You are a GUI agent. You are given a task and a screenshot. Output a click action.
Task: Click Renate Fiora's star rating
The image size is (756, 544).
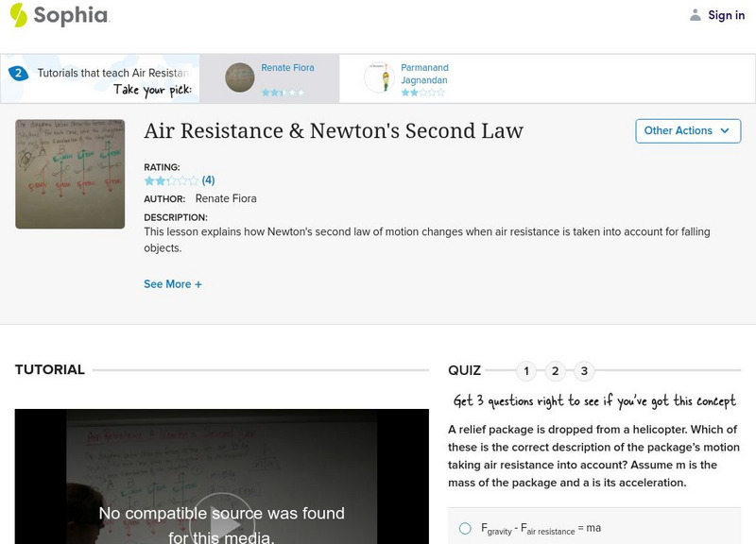[282, 93]
